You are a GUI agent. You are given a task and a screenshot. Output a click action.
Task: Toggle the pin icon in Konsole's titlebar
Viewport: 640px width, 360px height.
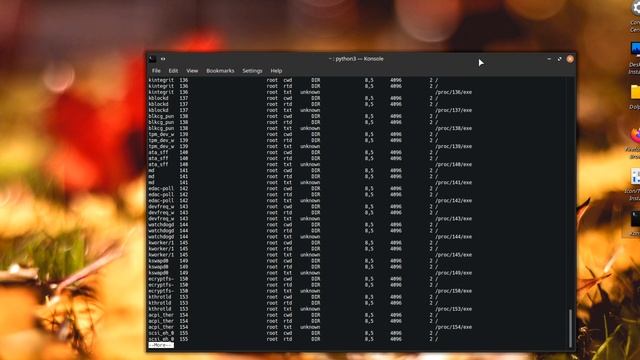coord(163,59)
